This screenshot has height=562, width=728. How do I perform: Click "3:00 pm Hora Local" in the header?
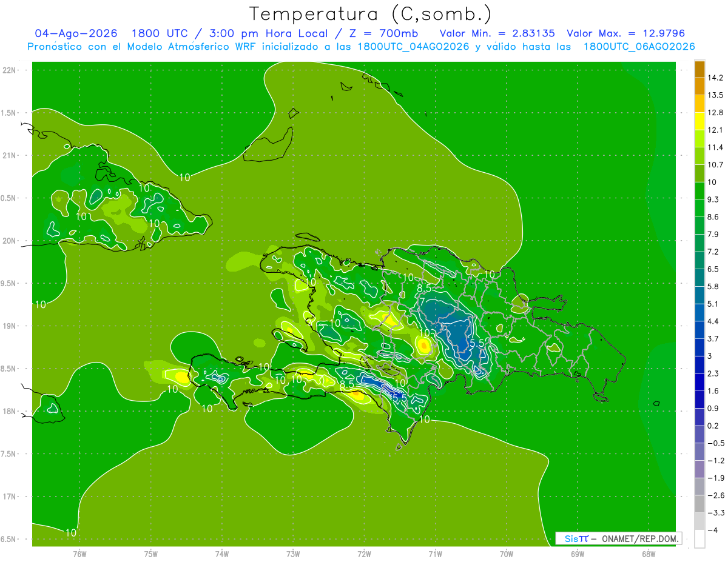(268, 34)
